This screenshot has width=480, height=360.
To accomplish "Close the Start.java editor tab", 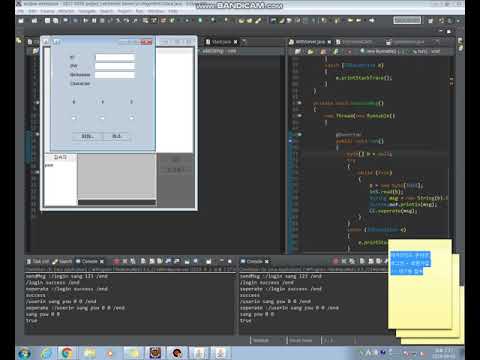I will click(x=236, y=42).
